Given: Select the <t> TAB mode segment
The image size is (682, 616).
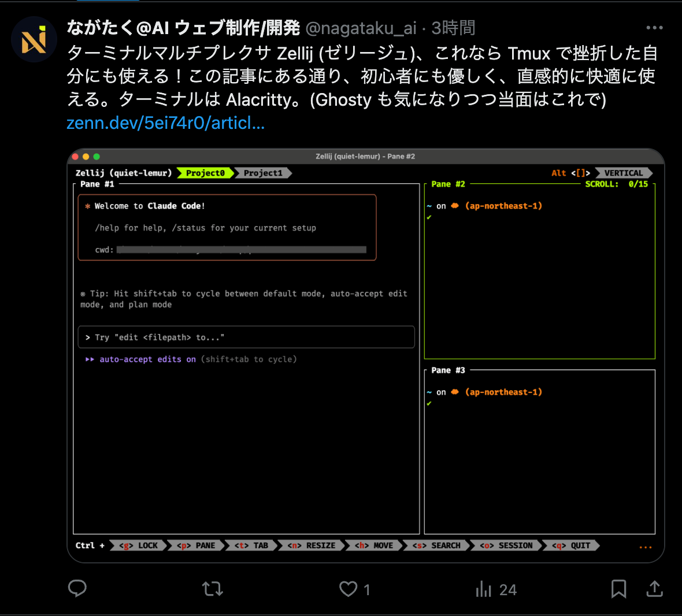Looking at the screenshot, I should 251,546.
